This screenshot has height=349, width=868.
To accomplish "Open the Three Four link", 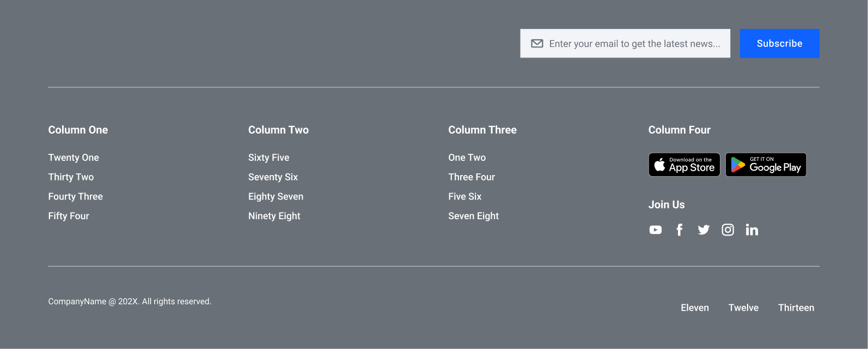I will (x=472, y=177).
